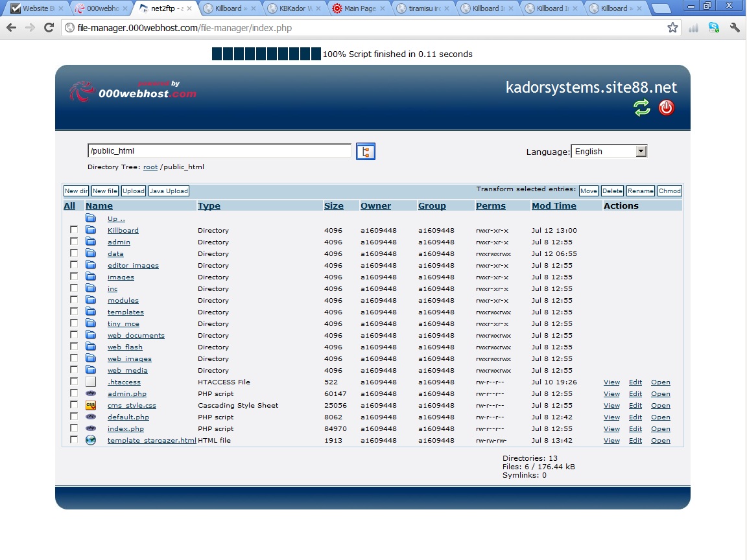747x560 pixels.
Task: Click the /public_html directory path field
Action: pos(219,150)
